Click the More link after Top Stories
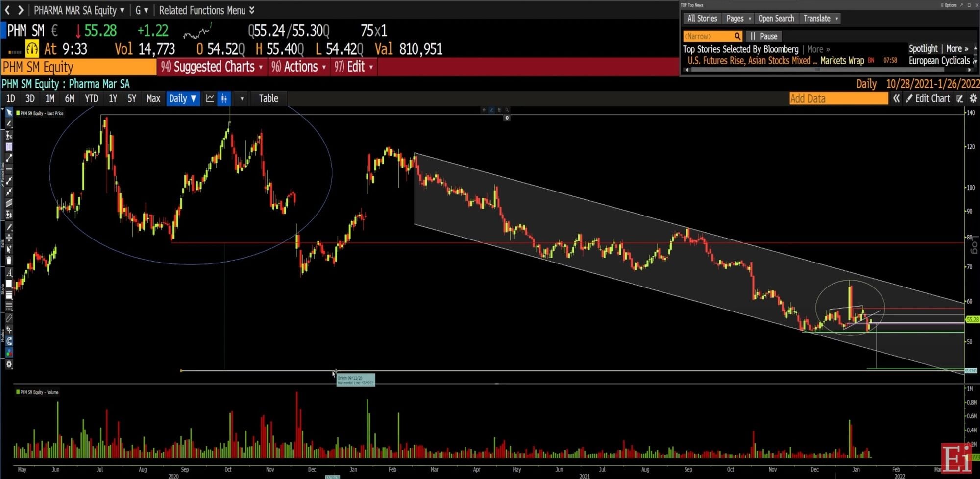 click(818, 49)
